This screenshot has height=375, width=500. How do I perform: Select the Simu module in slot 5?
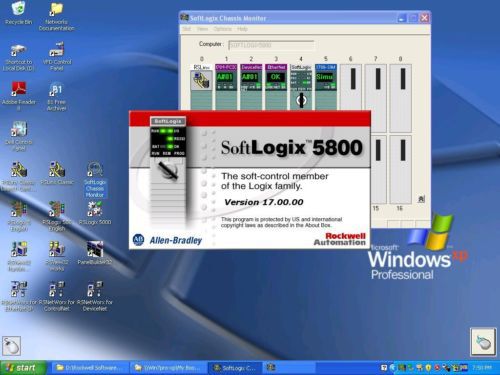pyautogui.click(x=326, y=87)
